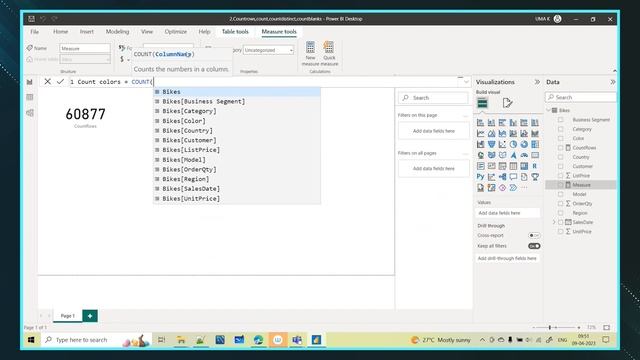Open Table view in left sidebar

tap(30, 97)
